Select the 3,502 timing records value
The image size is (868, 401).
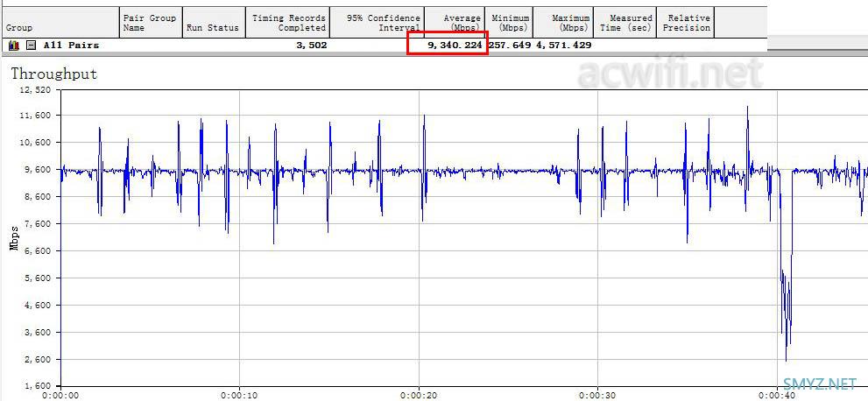click(312, 46)
